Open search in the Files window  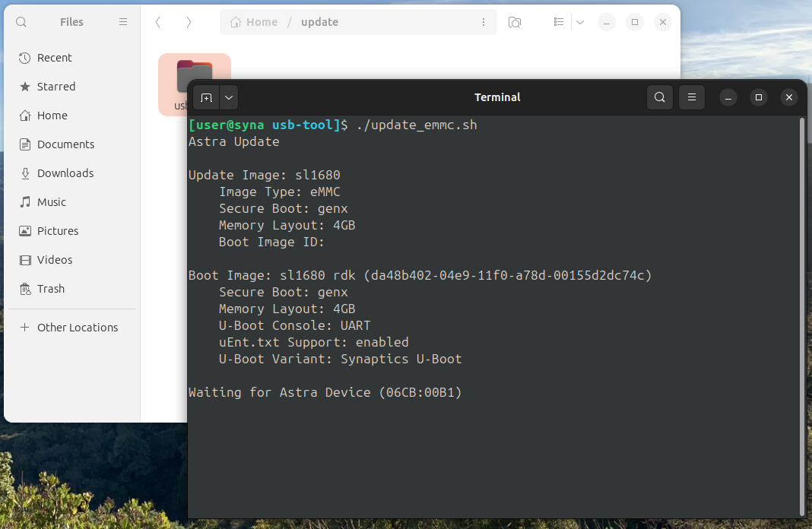pyautogui.click(x=21, y=21)
